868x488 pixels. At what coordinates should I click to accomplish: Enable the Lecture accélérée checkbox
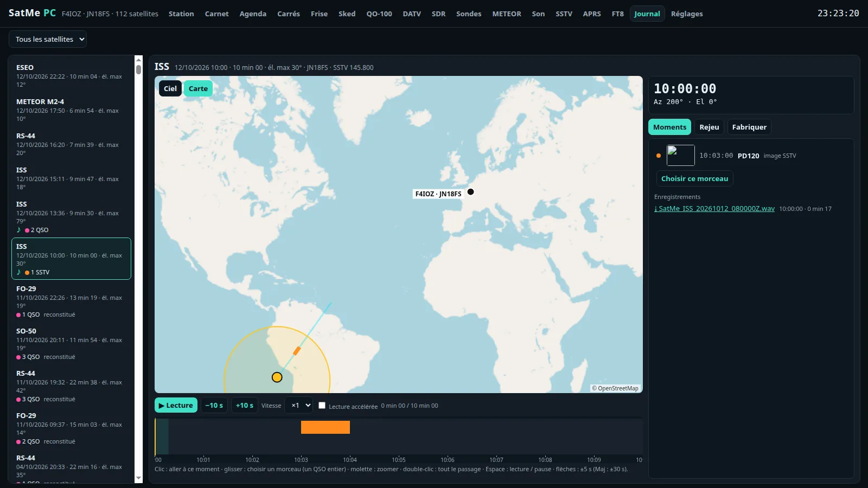click(x=322, y=405)
